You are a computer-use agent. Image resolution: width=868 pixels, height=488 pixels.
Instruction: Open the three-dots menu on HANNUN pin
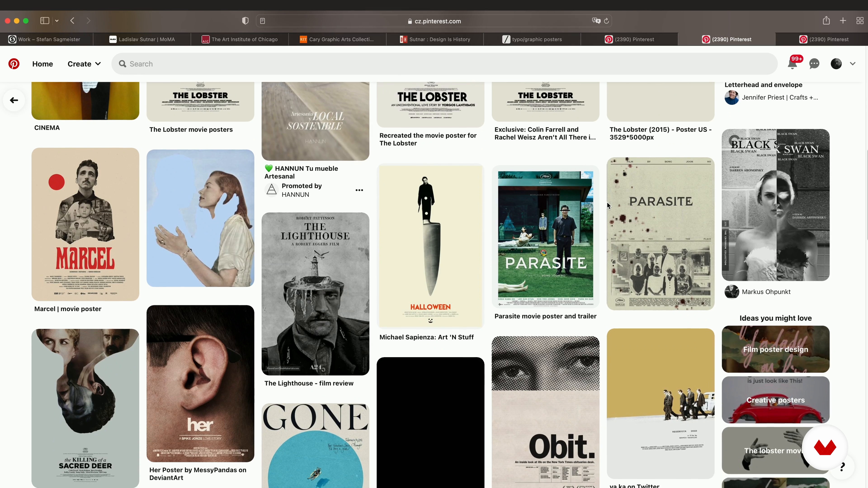(x=359, y=190)
